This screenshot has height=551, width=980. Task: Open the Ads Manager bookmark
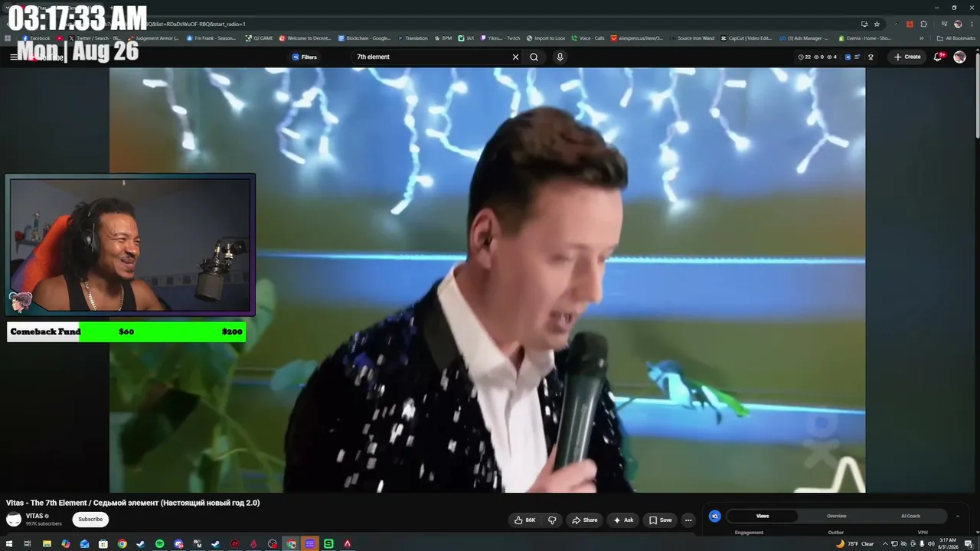pos(804,38)
